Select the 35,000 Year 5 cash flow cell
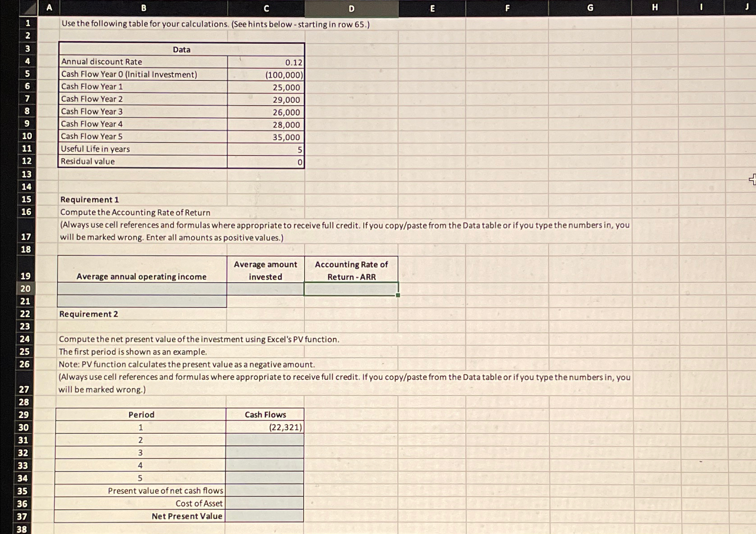This screenshot has height=534, width=756. pos(265,137)
